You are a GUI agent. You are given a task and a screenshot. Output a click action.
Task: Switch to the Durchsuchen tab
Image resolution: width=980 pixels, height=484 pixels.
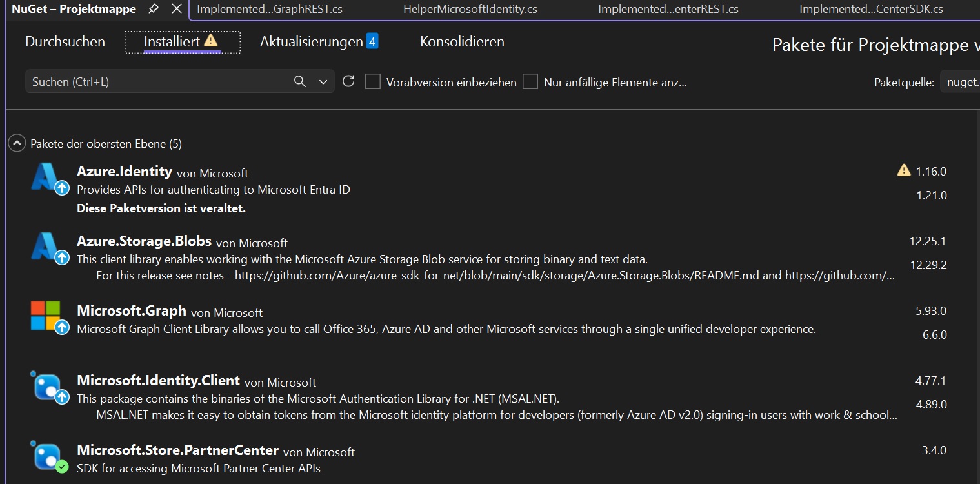(65, 42)
